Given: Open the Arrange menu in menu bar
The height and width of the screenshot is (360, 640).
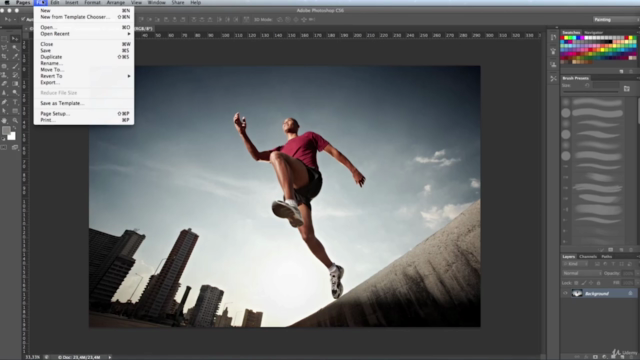Looking at the screenshot, I should [x=116, y=2].
